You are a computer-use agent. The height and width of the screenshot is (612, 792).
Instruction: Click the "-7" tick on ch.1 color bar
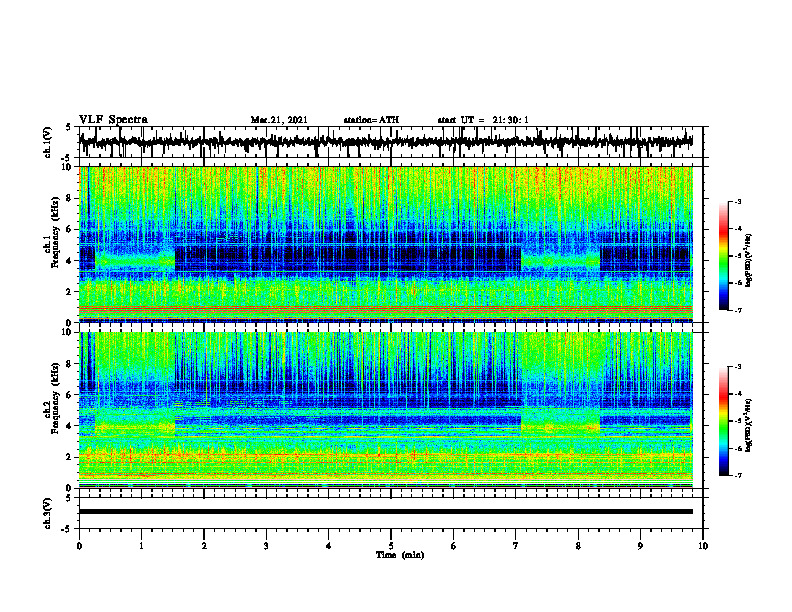[738, 310]
